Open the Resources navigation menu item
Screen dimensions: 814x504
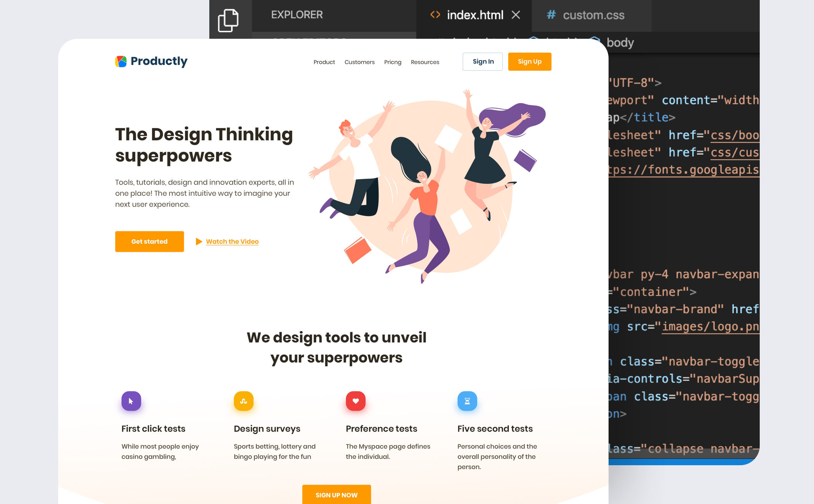point(424,62)
